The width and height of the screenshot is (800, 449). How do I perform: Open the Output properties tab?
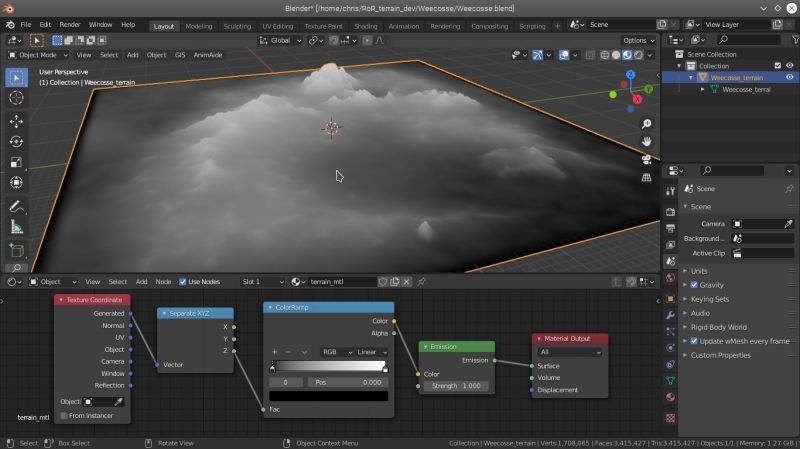[670, 228]
